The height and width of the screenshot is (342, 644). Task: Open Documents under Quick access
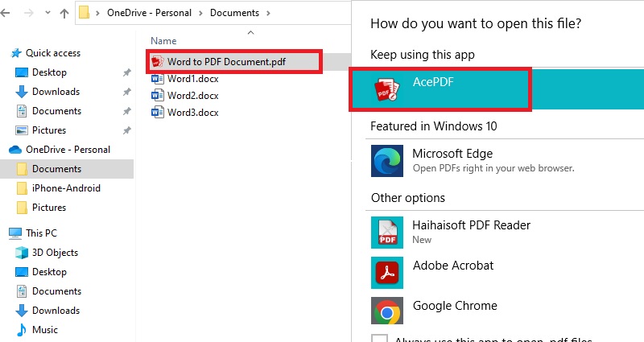[x=56, y=111]
